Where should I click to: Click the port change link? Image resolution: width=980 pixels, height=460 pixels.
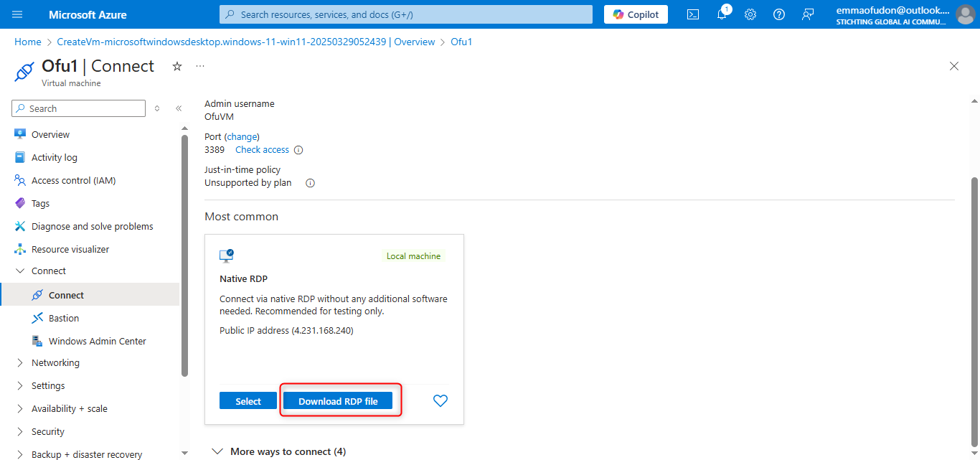click(242, 136)
